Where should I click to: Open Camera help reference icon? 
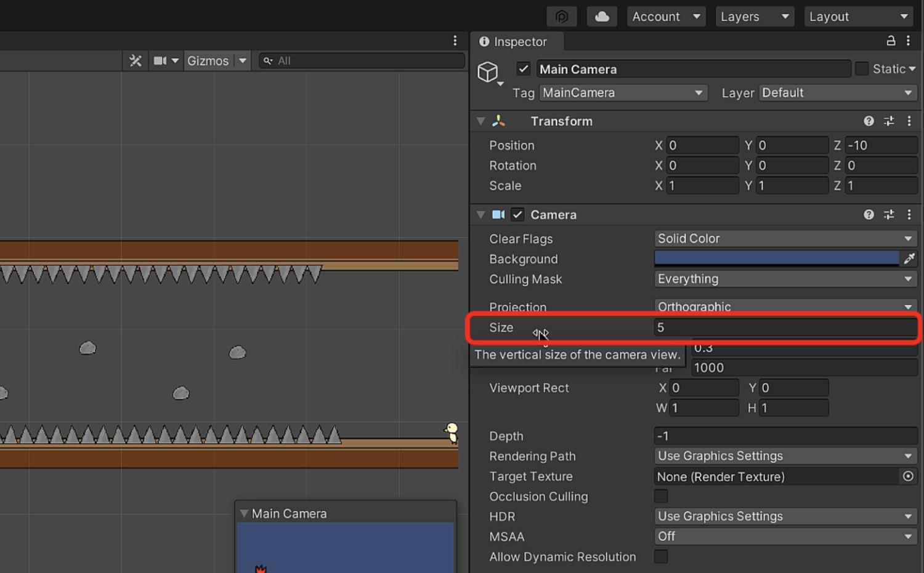[869, 215]
